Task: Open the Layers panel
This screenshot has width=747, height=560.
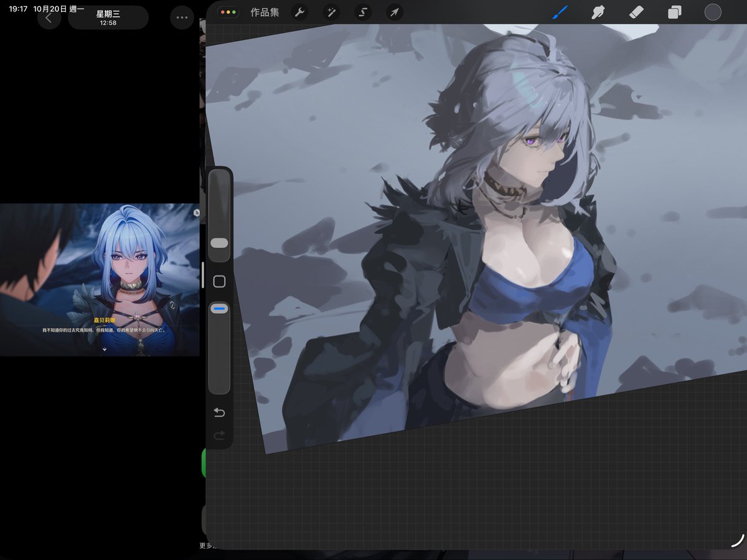Action: pos(675,12)
